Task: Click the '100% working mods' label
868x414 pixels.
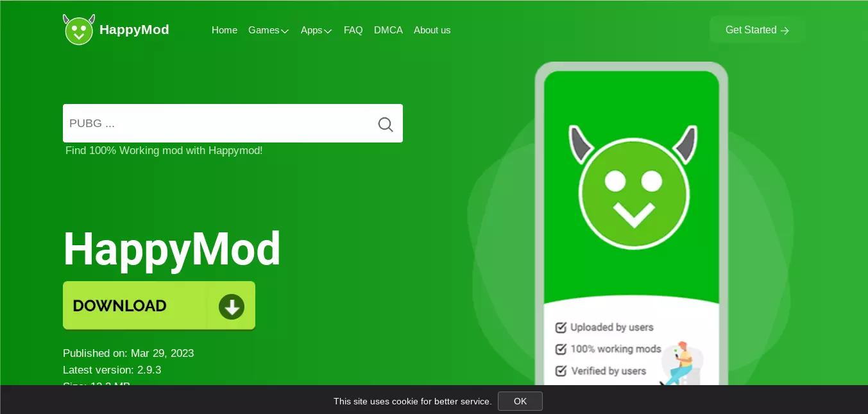Action: tap(616, 349)
